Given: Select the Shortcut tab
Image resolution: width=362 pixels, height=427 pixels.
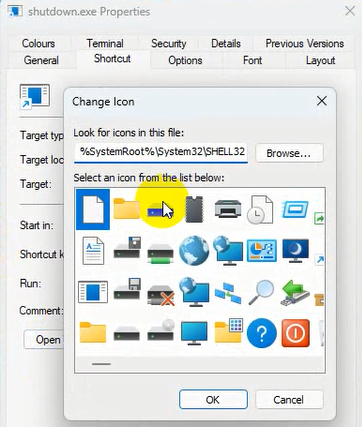Looking at the screenshot, I should pyautogui.click(x=112, y=59).
